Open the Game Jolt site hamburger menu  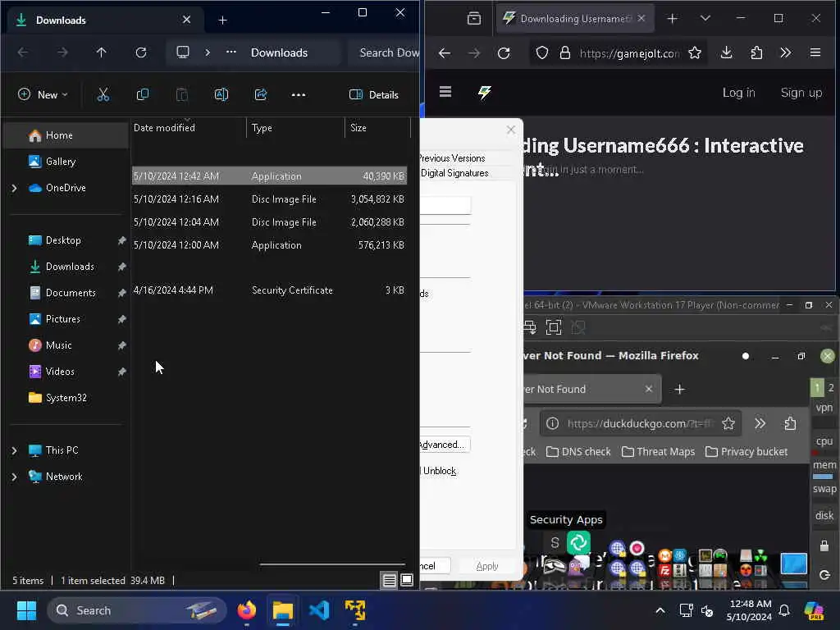(x=445, y=92)
